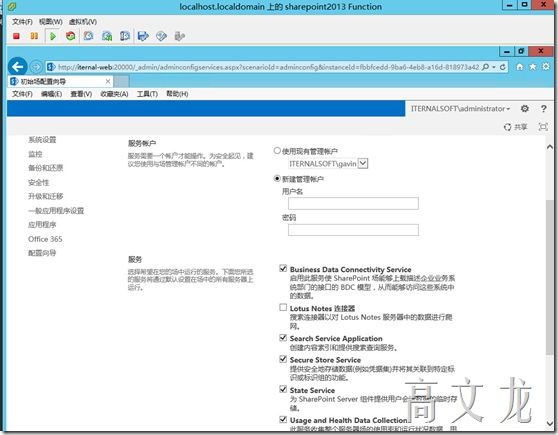Click the focus on content icon
The width and height of the screenshot is (558, 435).
point(543,127)
